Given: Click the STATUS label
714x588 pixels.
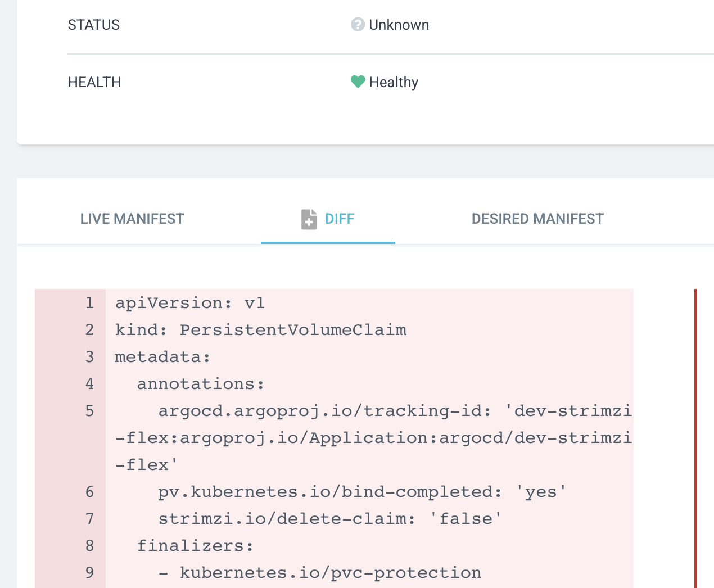Looking at the screenshot, I should click(x=94, y=25).
